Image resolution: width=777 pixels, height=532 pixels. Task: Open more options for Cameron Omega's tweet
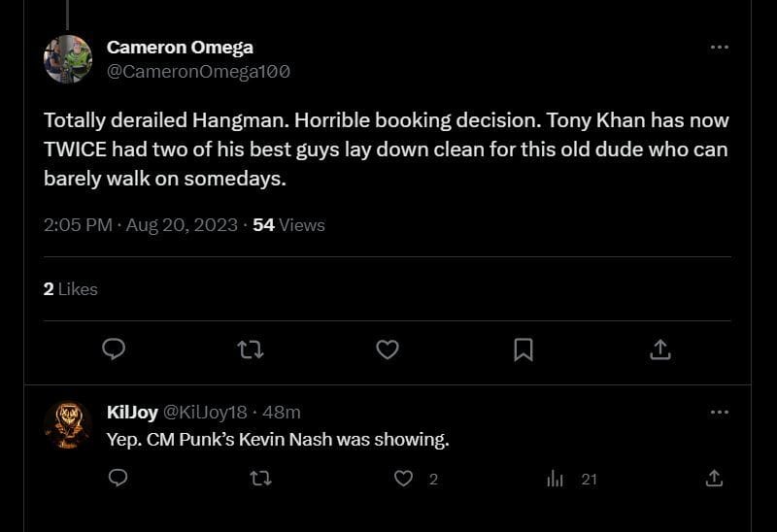(x=719, y=47)
